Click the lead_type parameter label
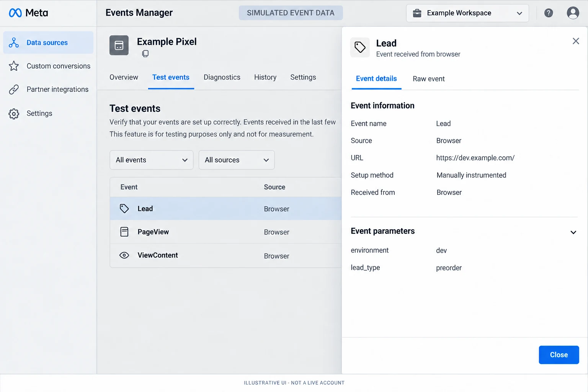 point(365,268)
